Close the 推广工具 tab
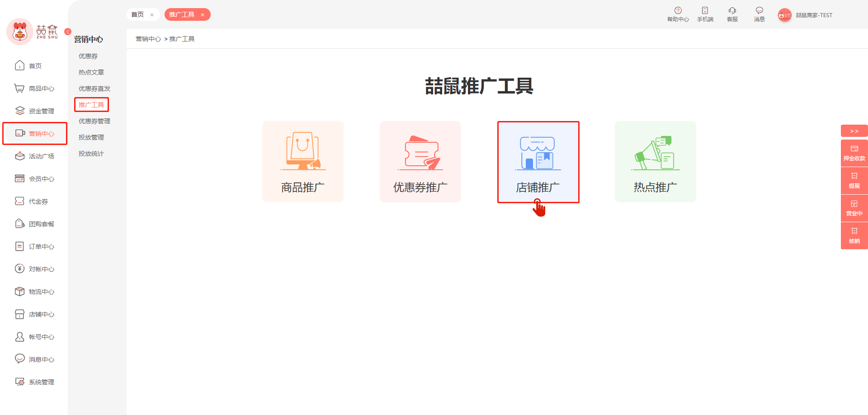868x415 pixels. [203, 15]
